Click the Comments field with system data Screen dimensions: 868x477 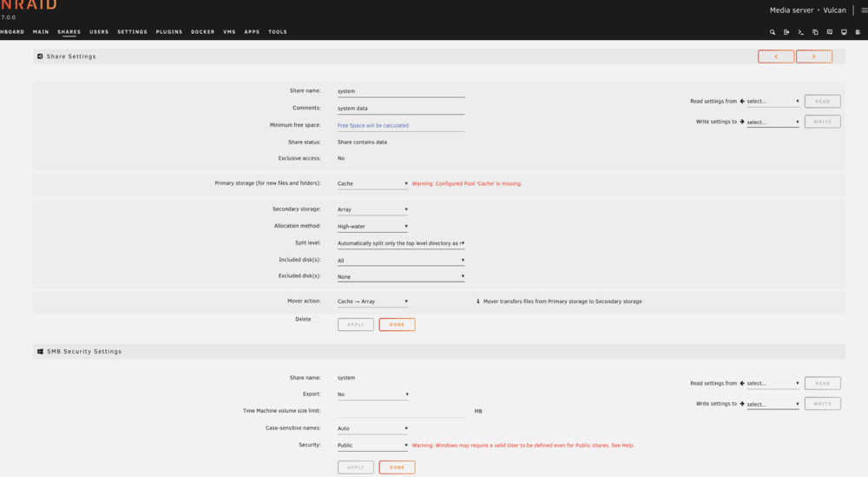[x=401, y=109]
